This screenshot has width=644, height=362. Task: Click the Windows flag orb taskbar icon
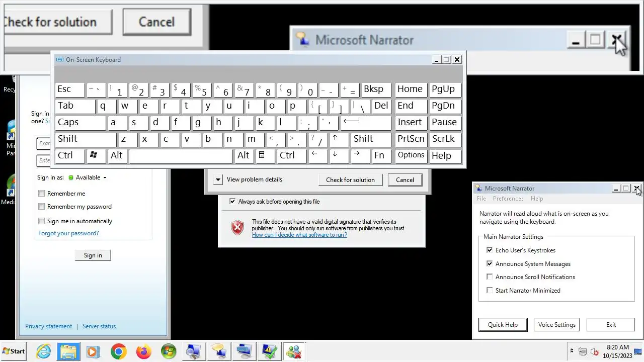click(169, 351)
